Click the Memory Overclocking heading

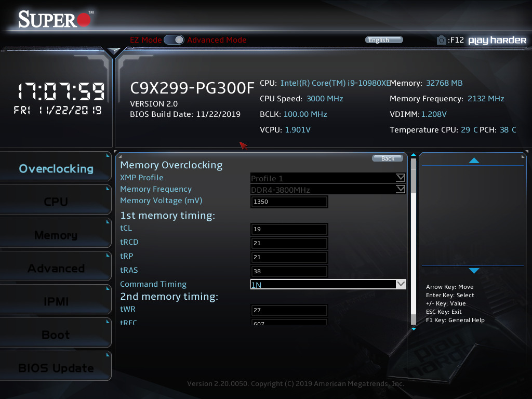[x=171, y=165]
